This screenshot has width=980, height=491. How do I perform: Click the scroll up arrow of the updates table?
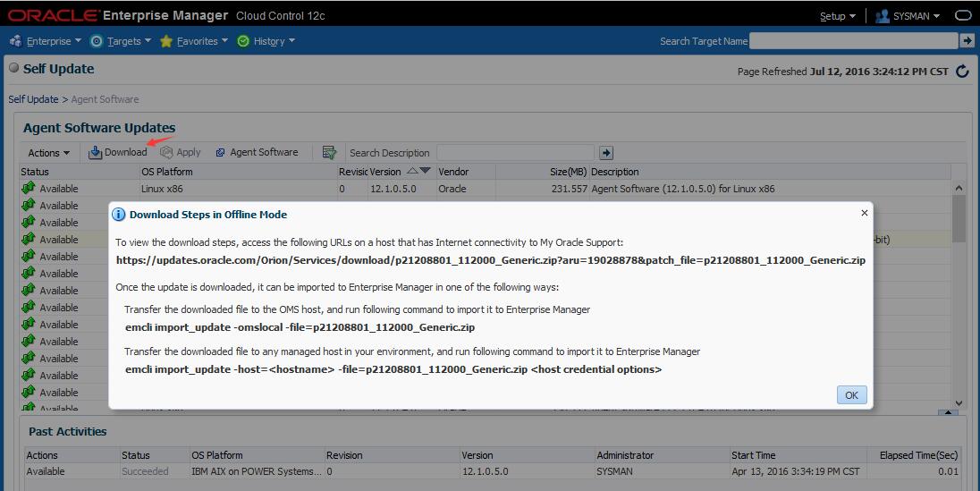pyautogui.click(x=959, y=188)
